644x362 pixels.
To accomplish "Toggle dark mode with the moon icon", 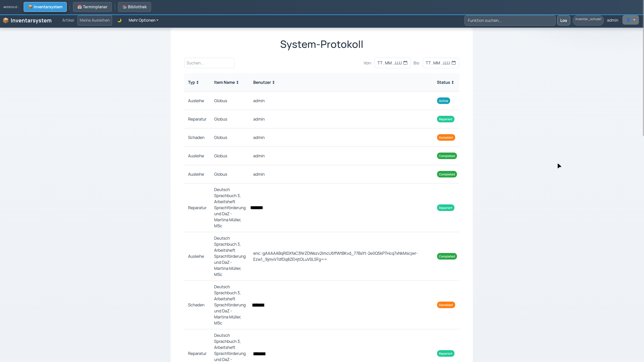I will coord(119,20).
